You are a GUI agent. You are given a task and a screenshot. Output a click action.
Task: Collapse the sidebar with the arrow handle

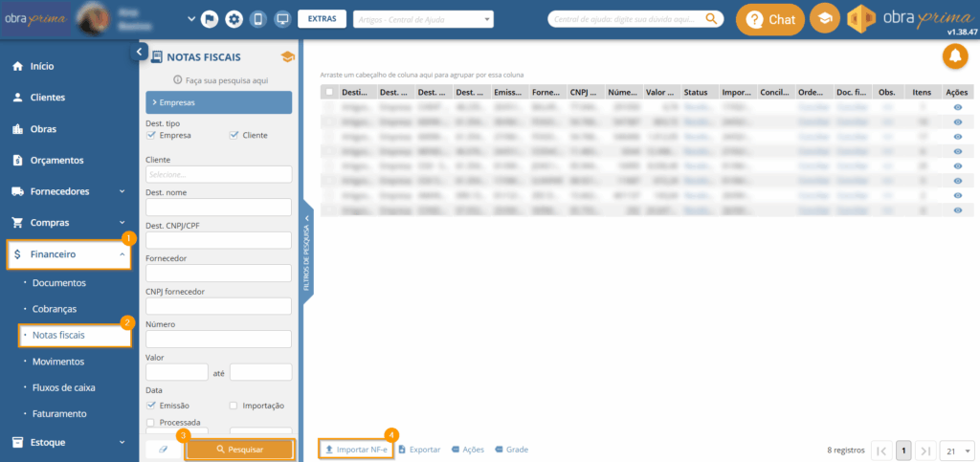point(138,53)
